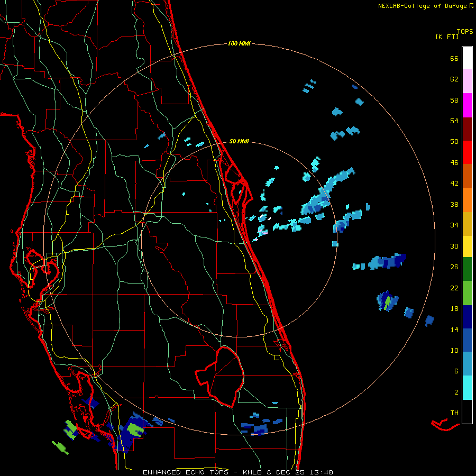Image resolution: width=476 pixels, height=476 pixels.
Task: Click the 6 legend value
Action: pos(456,371)
